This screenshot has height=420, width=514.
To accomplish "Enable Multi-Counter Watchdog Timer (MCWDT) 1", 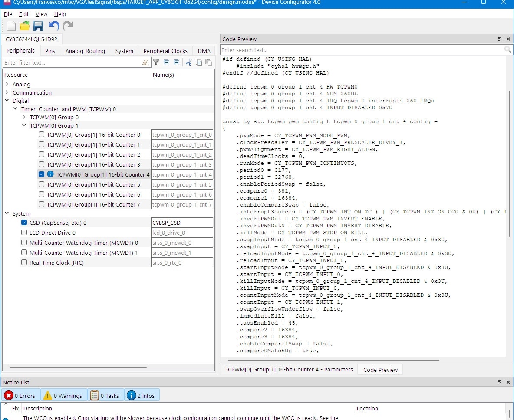I will [24, 252].
